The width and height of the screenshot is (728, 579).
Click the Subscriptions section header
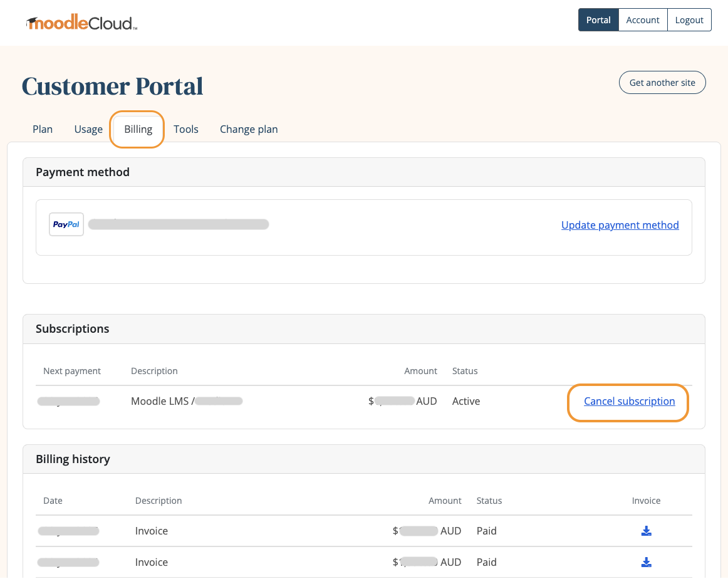click(72, 328)
